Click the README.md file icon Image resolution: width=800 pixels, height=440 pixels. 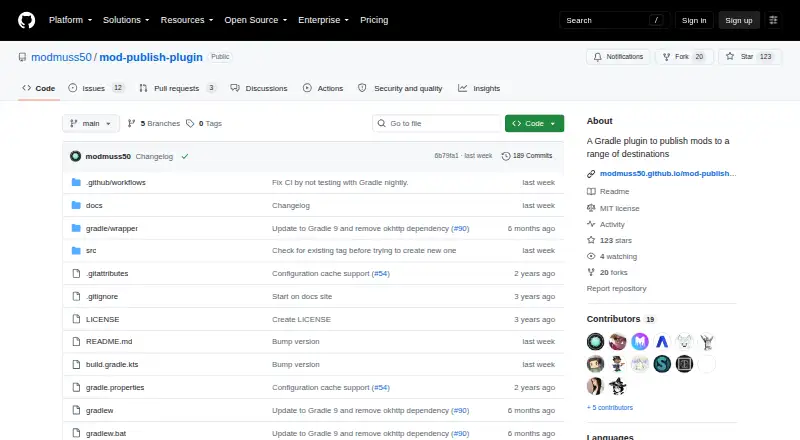[x=76, y=341]
